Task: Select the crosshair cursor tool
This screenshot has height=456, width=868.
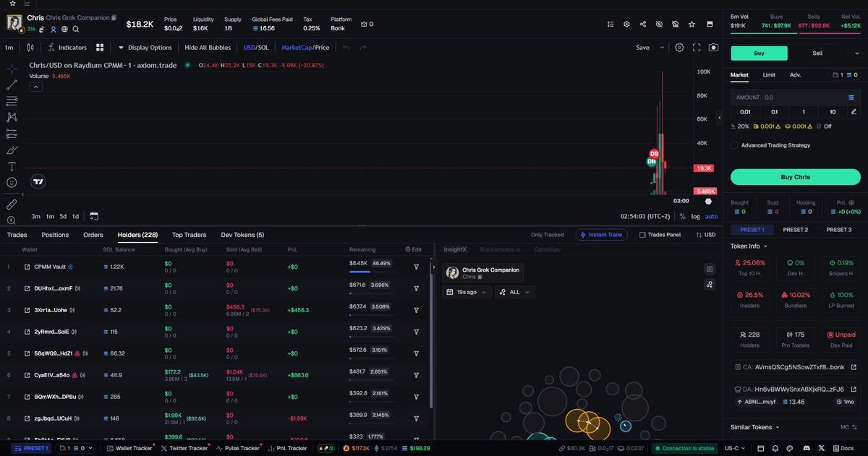Action: coord(12,68)
